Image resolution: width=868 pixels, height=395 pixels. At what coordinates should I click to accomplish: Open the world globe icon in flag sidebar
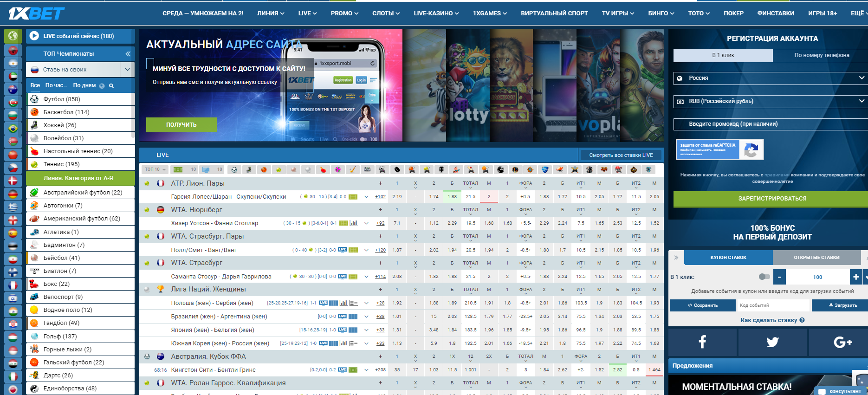(x=13, y=36)
